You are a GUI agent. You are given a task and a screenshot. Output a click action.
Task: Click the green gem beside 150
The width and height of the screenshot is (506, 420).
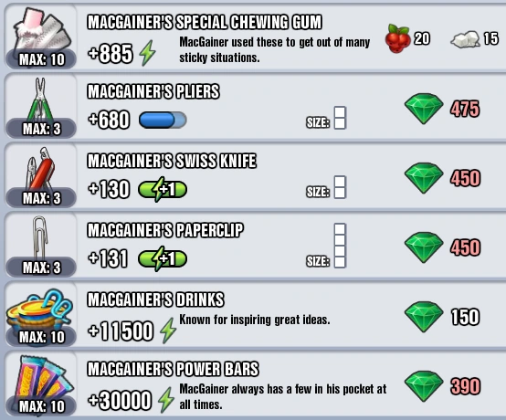[424, 317]
